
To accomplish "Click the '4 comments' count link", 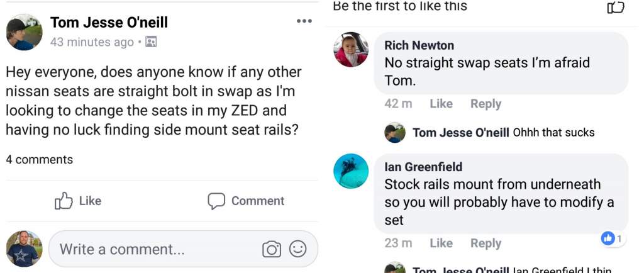I will click(39, 160).
